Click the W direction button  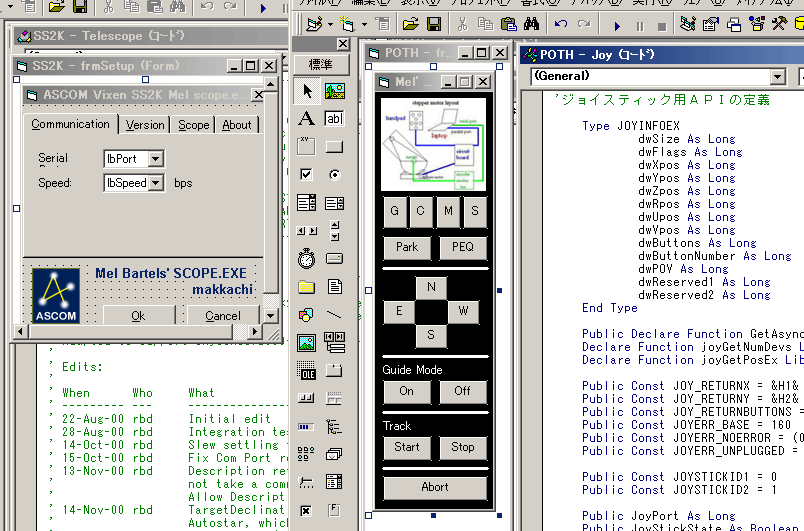tap(463, 312)
